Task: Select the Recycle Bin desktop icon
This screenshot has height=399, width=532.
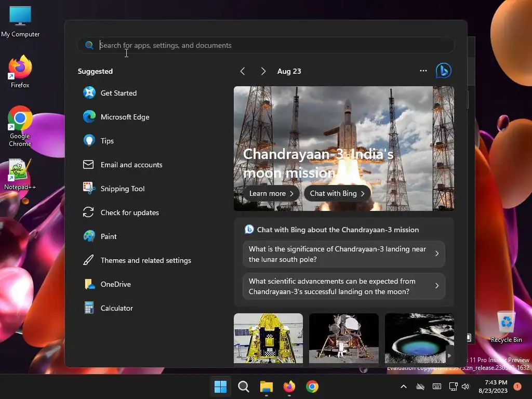Action: [x=506, y=327]
